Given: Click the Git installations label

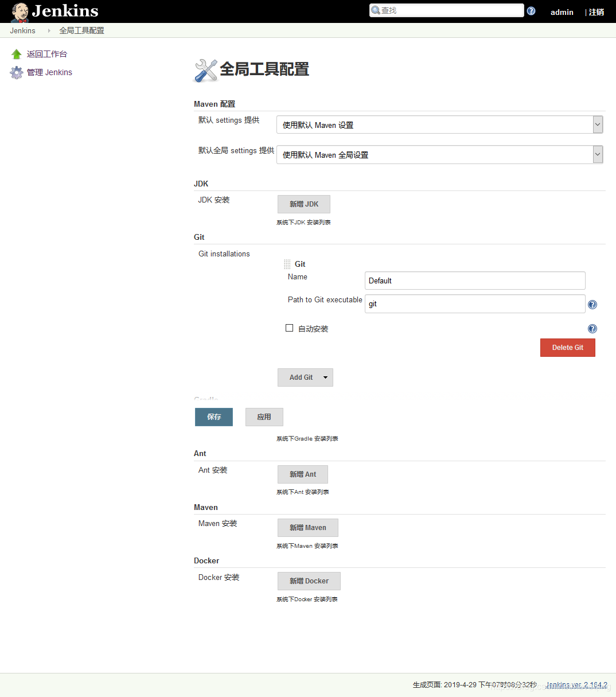Looking at the screenshot, I should pos(224,254).
